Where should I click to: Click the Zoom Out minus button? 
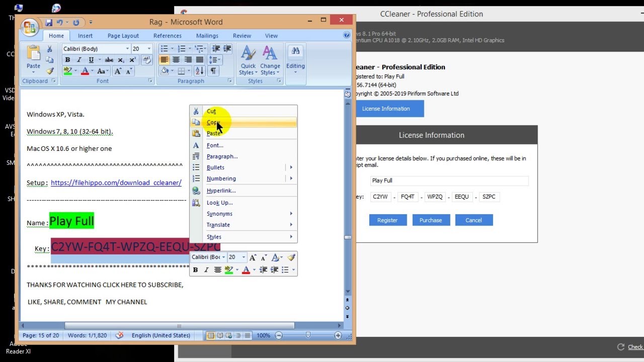tap(279, 335)
